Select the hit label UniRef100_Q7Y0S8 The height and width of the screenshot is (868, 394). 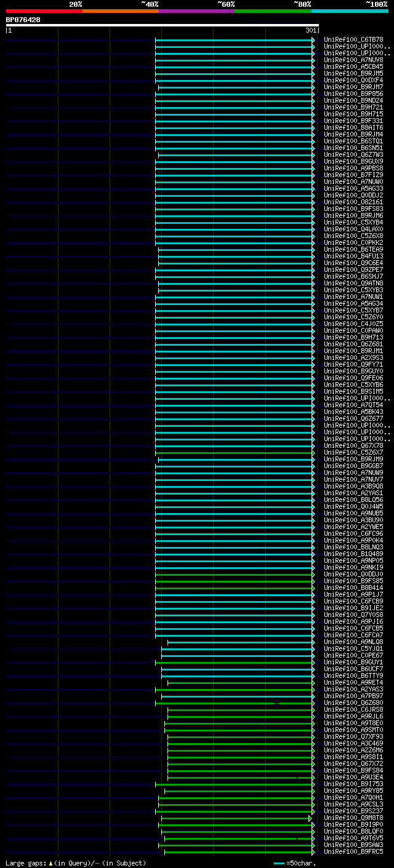click(353, 615)
